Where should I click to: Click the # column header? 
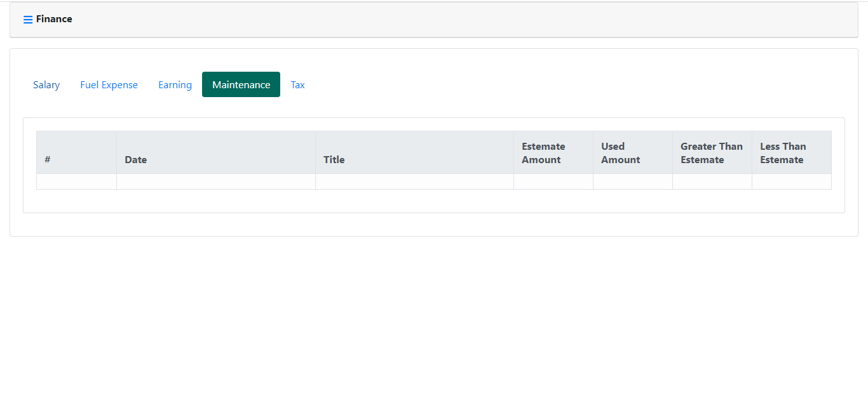tap(77, 152)
